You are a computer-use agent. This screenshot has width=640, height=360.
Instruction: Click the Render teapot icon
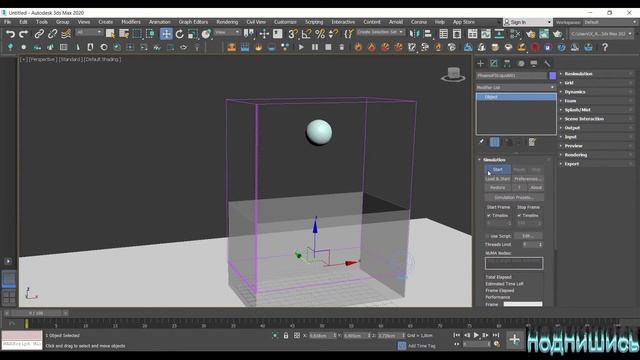(557, 34)
